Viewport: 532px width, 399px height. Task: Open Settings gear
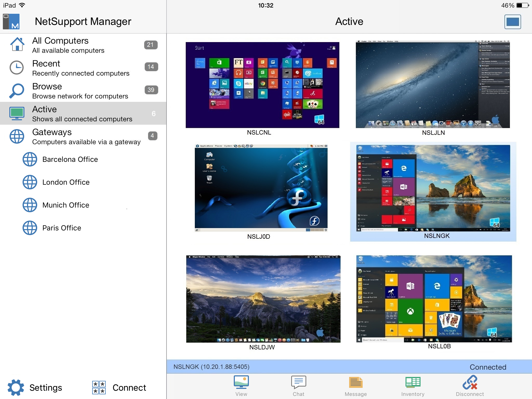click(16, 387)
